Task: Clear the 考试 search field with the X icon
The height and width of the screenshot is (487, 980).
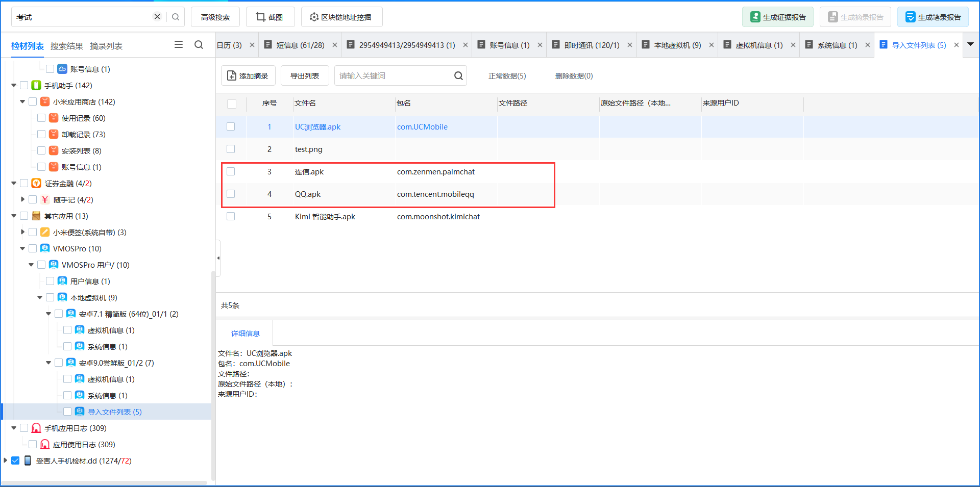Action: pyautogui.click(x=157, y=16)
